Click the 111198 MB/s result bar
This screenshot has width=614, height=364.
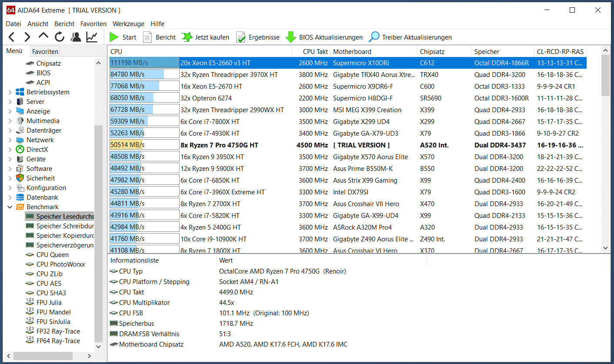pos(144,63)
